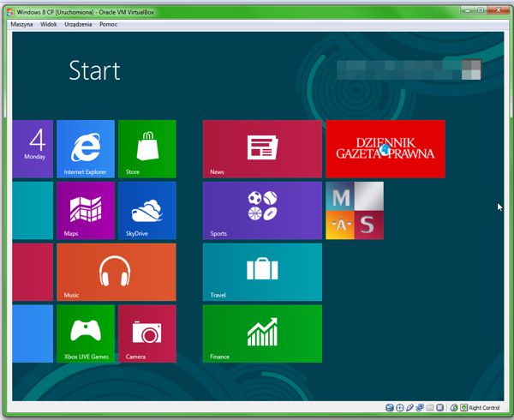Launch the Sports tile
Viewport: 514px width, 420px height.
(x=262, y=211)
